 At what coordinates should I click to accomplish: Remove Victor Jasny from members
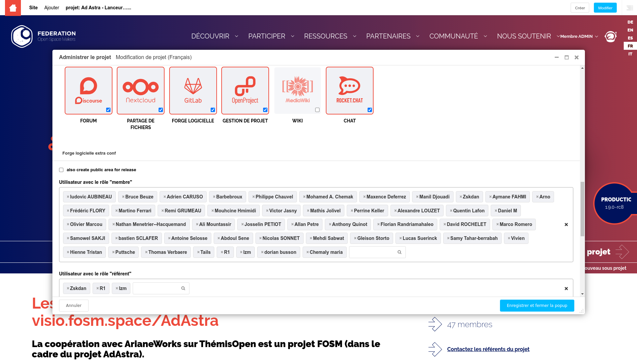(267, 211)
